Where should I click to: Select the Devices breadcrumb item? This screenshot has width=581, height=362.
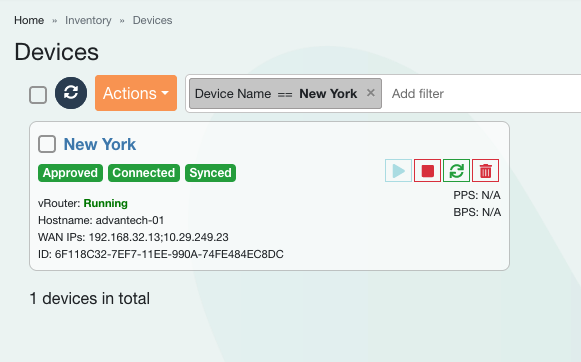(x=152, y=20)
